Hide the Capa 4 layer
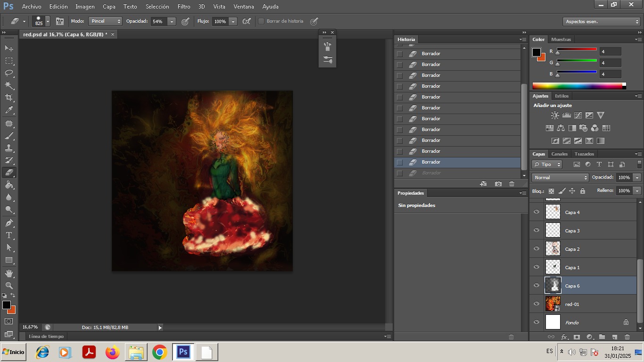 point(537,212)
